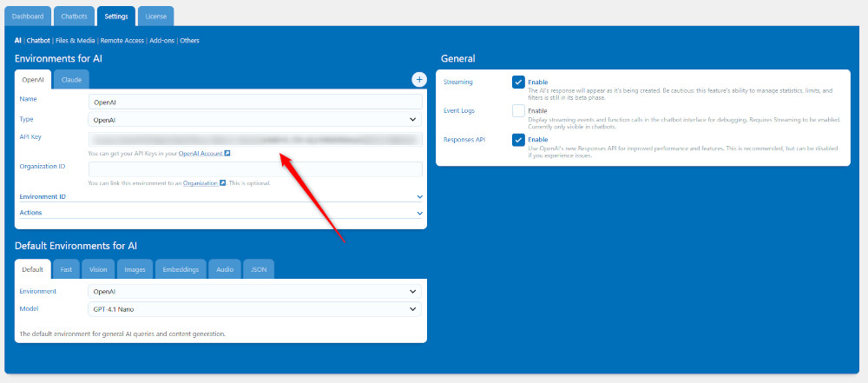The image size is (868, 383).
Task: Open the Add-ons settings sub-section
Action: (x=162, y=41)
